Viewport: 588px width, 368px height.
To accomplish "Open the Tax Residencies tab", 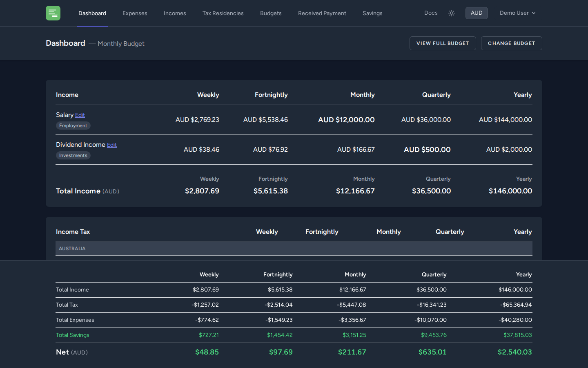I will (223, 13).
